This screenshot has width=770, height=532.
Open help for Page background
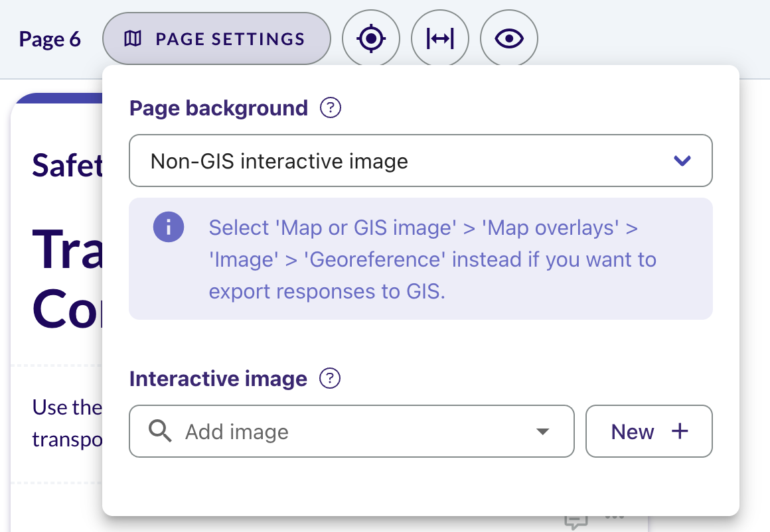(331, 107)
